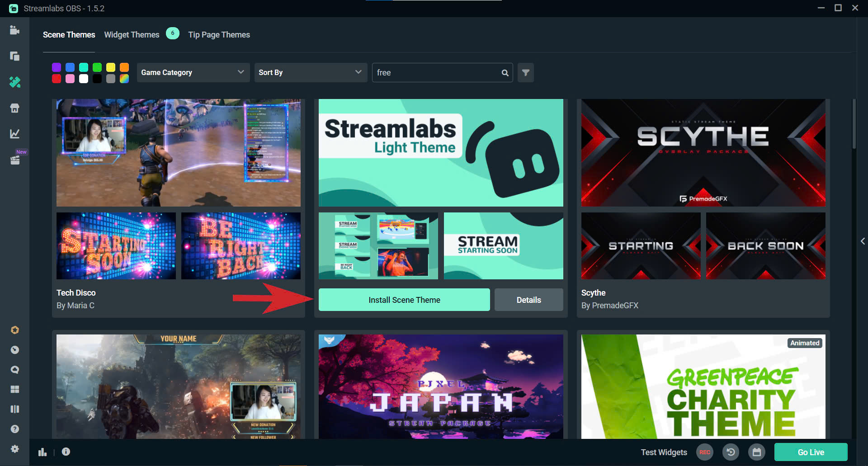
Task: Open the Greenpeace Charity Theme thumbnail
Action: click(x=703, y=386)
